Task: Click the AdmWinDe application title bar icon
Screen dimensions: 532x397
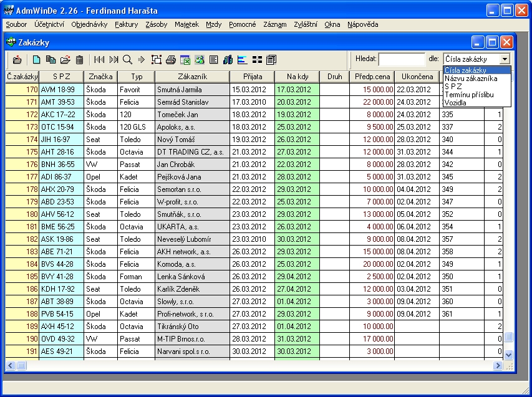Action: (9, 11)
